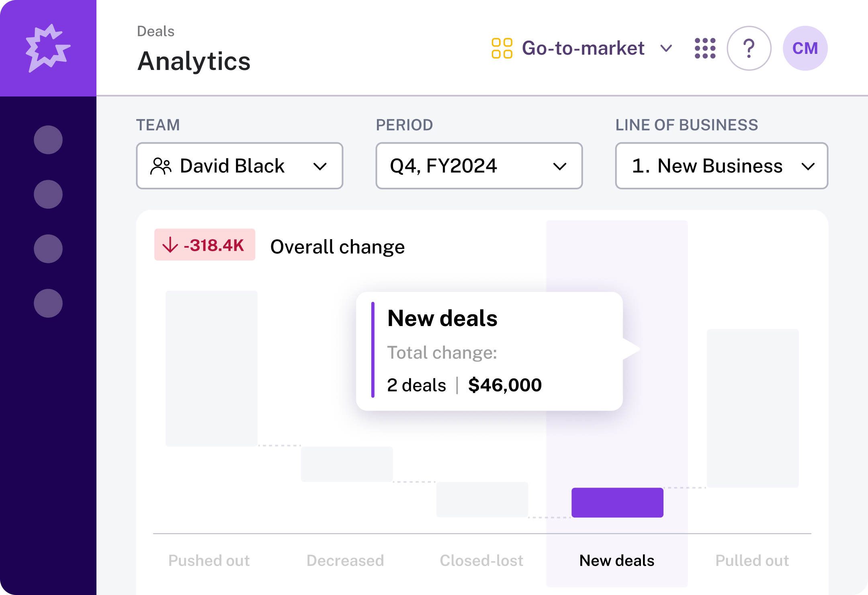Select the Closed-lost axis label

481,560
